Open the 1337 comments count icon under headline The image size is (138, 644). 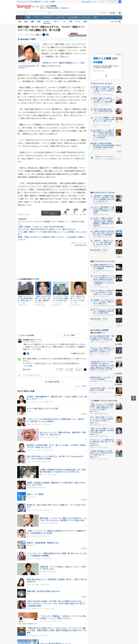tap(33, 35)
